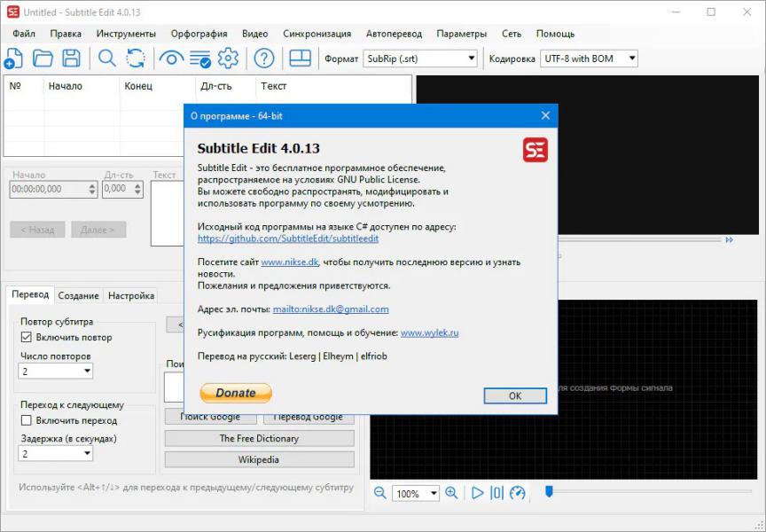766x532 pixels.
Task: Open Settings gear in toolbar
Action: click(228, 59)
